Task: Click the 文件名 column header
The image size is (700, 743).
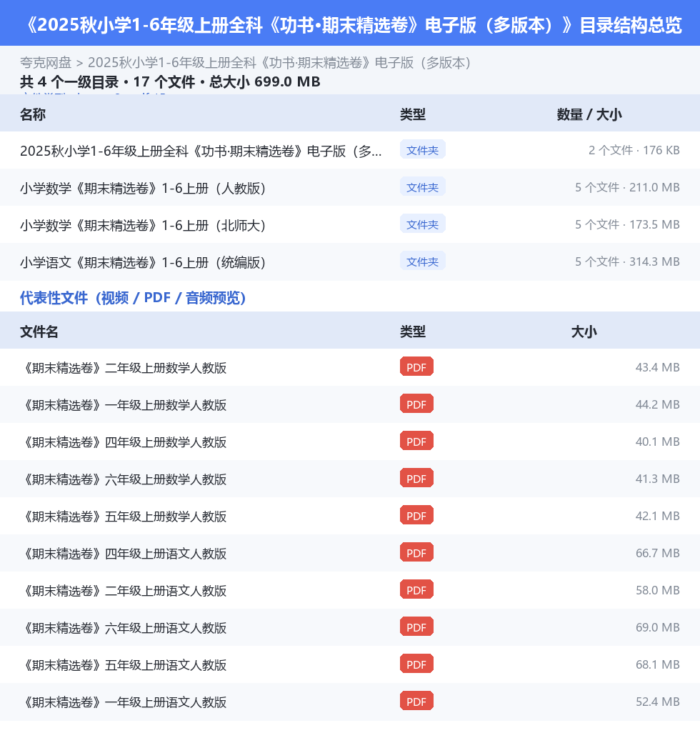Action: (x=39, y=331)
